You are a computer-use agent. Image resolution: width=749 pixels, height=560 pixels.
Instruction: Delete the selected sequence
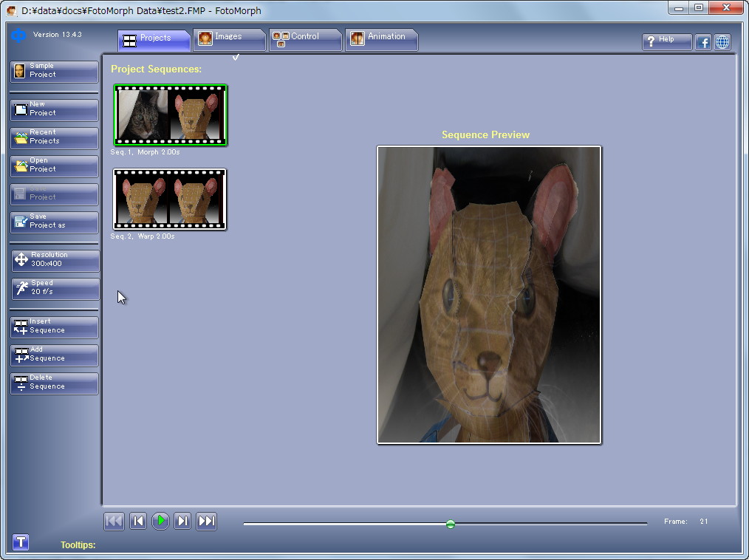point(54,383)
